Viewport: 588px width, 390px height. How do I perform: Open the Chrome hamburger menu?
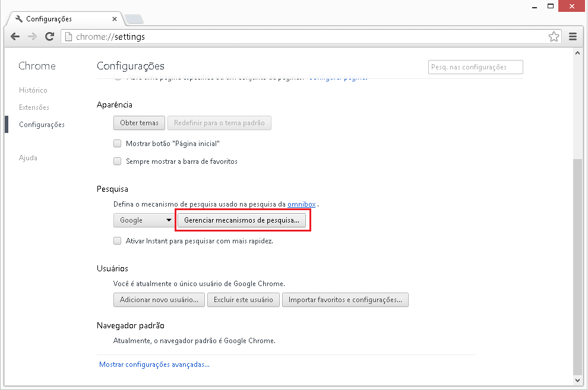573,36
